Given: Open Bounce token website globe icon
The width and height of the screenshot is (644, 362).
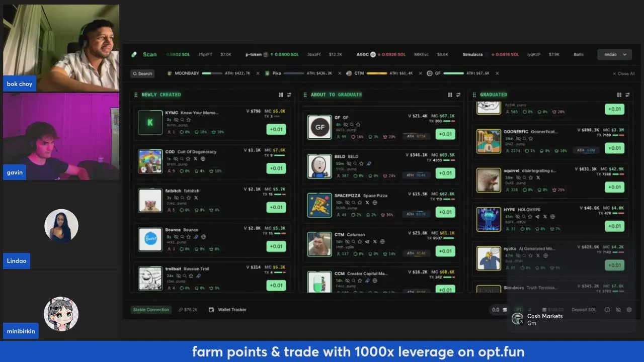Looking at the screenshot, I should (203, 237).
